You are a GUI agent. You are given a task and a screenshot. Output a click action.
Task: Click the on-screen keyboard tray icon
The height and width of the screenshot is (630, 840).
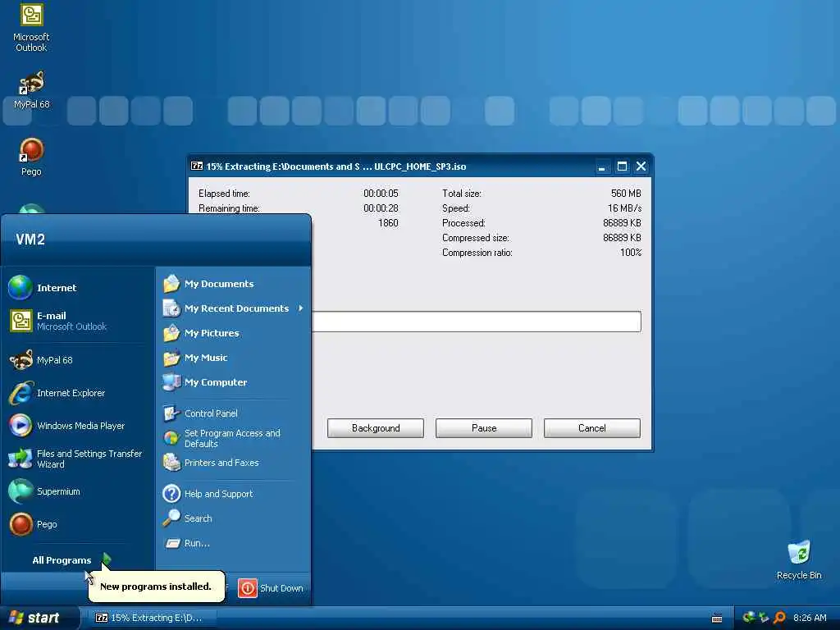click(717, 619)
